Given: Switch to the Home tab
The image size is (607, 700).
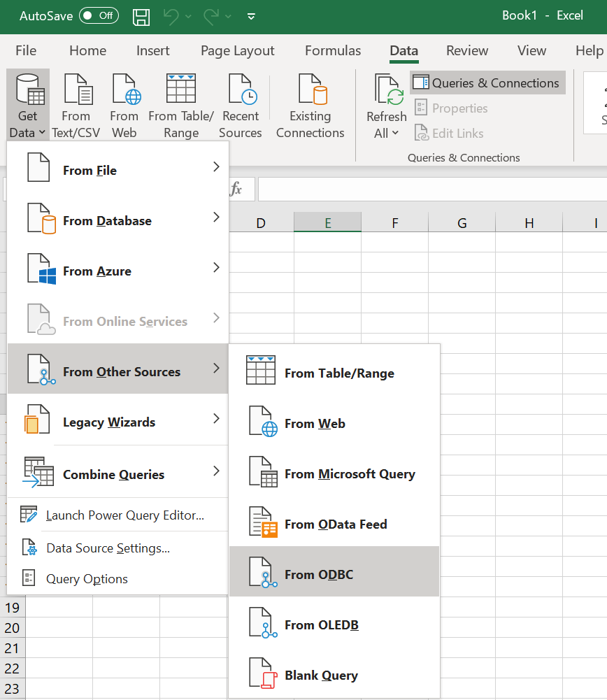Looking at the screenshot, I should [88, 50].
